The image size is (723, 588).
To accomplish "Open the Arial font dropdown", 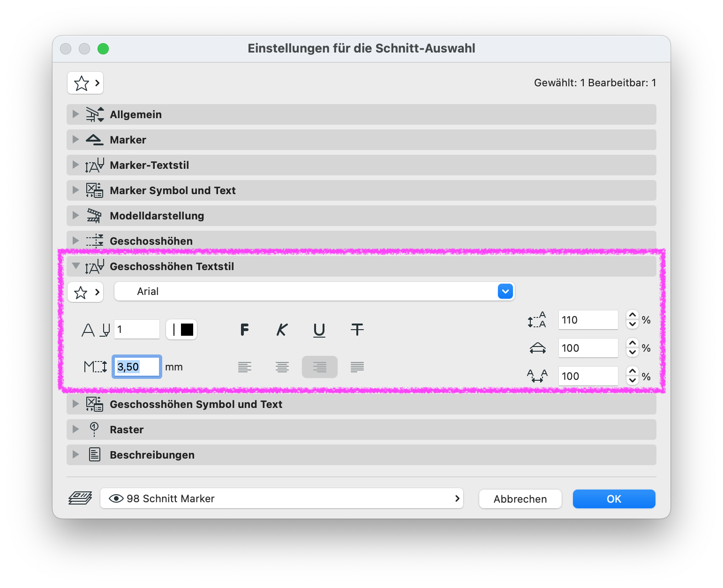I will coord(315,291).
